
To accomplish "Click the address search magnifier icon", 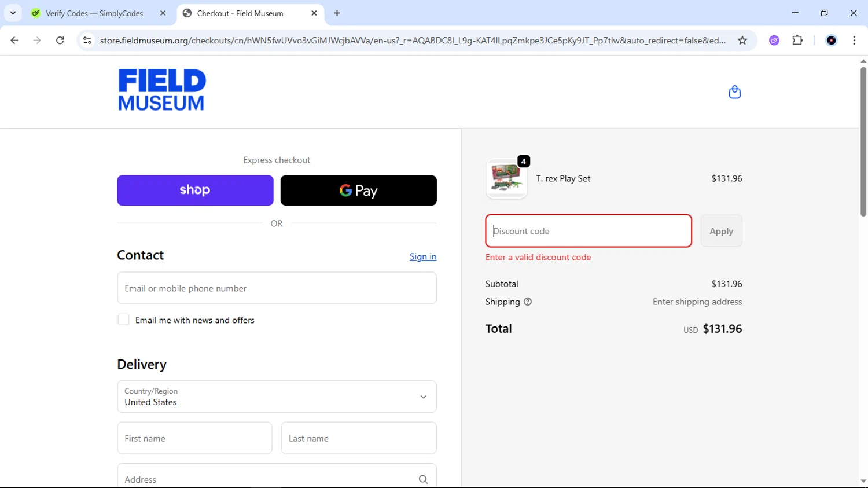I will click(x=423, y=479).
